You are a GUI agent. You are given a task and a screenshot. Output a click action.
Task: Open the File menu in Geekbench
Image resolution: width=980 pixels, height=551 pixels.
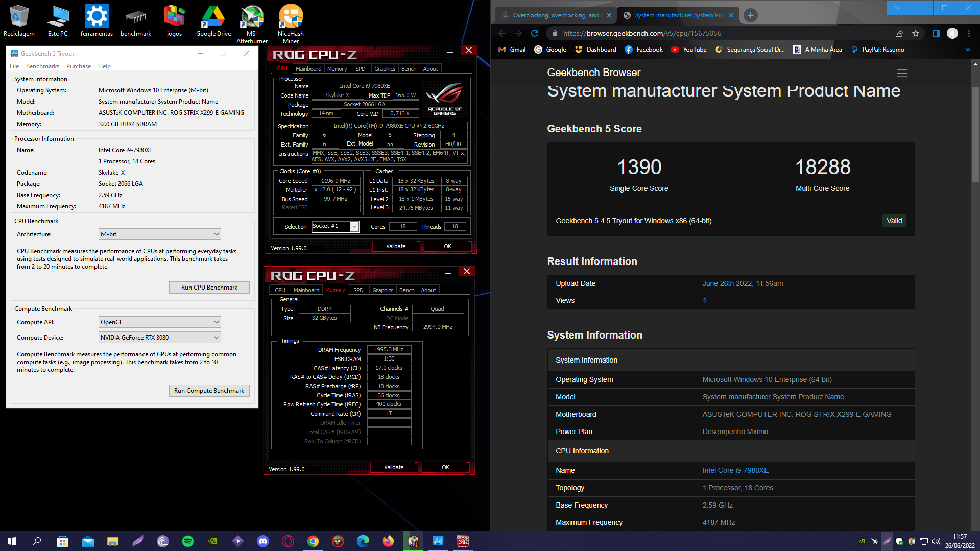click(x=14, y=66)
